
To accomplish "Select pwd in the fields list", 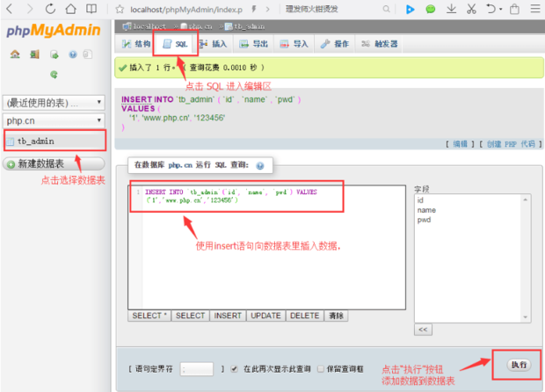I will [x=424, y=220].
